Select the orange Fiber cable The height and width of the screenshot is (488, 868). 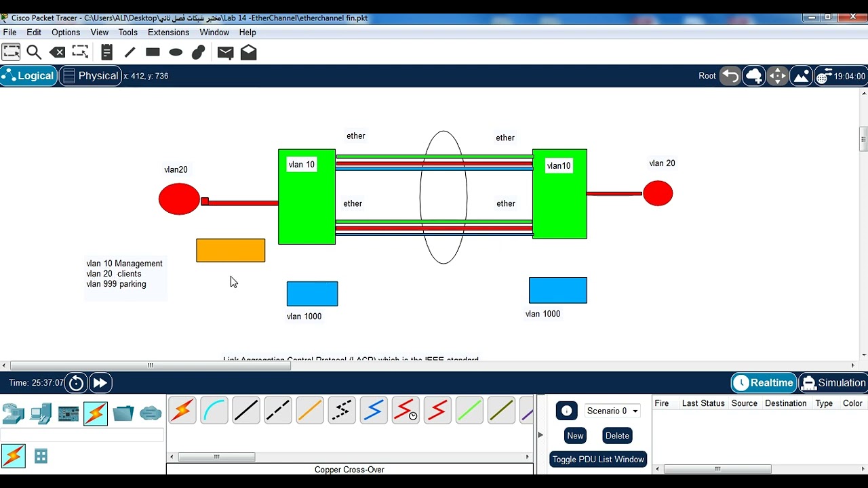[310, 411]
